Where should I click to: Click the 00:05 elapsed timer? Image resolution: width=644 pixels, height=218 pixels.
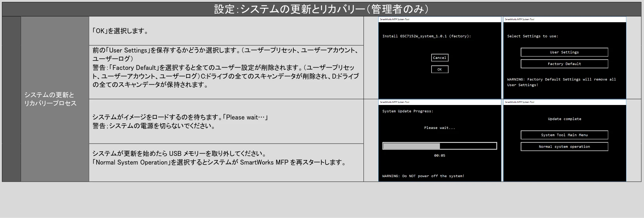coord(440,156)
